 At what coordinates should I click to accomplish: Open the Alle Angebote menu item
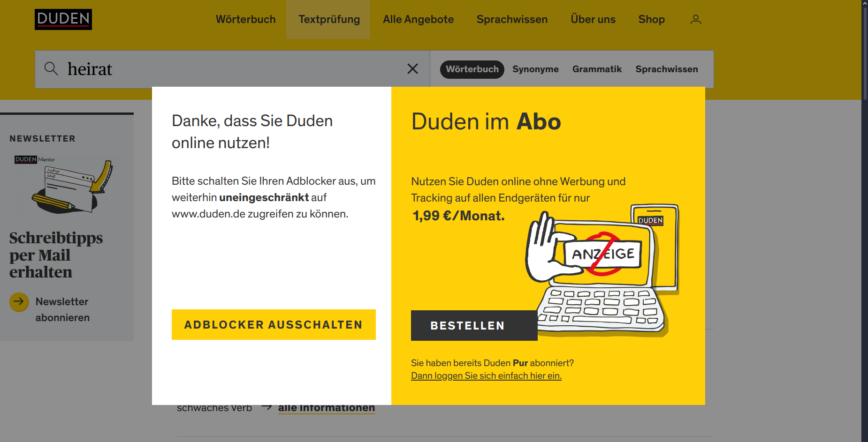pyautogui.click(x=418, y=19)
